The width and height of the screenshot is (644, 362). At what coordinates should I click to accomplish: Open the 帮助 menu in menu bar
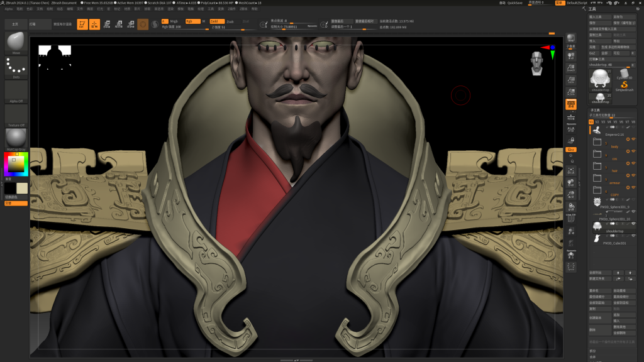pyautogui.click(x=254, y=9)
